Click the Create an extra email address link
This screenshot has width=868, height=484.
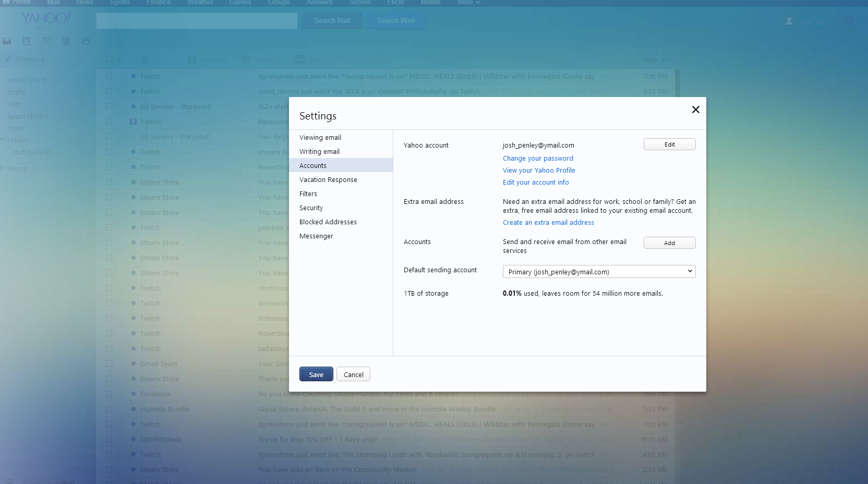coord(548,222)
